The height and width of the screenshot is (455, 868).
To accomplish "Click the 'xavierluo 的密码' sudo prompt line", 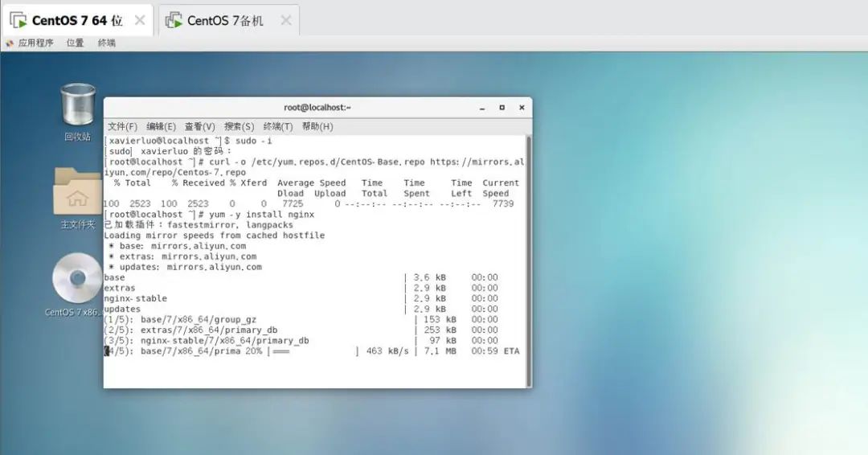I will [168, 151].
